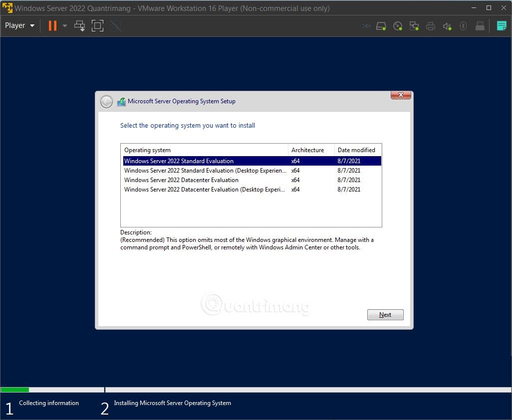Enter full screen mode
This screenshot has width=512, height=420.
point(97,25)
